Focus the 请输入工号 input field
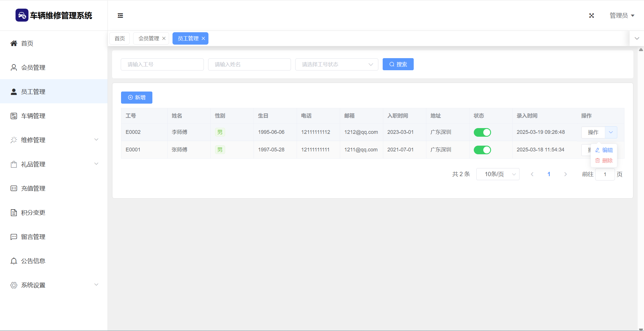This screenshot has width=644, height=331. click(x=162, y=64)
